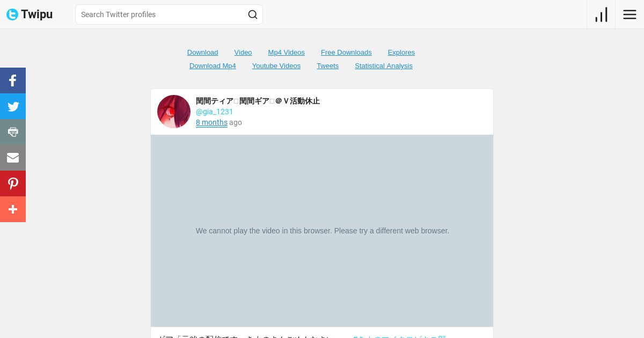Open the profile display name

pyautogui.click(x=258, y=101)
